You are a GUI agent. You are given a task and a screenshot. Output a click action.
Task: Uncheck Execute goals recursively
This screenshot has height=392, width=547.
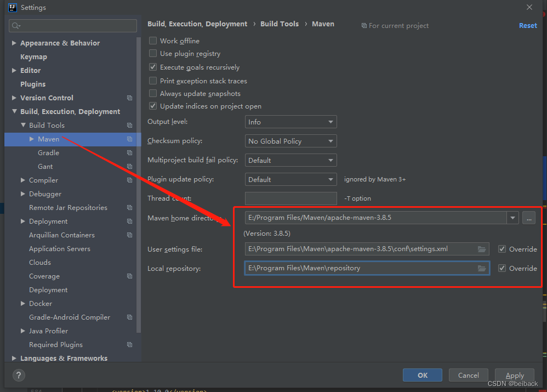153,67
